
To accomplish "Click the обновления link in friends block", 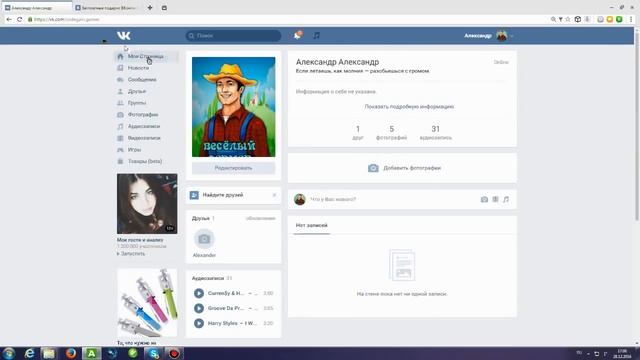I will [x=260, y=218].
